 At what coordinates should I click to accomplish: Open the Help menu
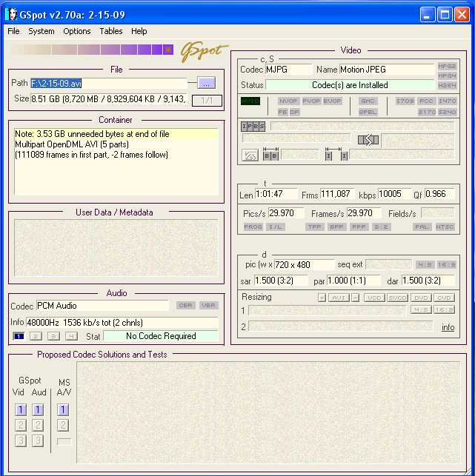(x=139, y=31)
